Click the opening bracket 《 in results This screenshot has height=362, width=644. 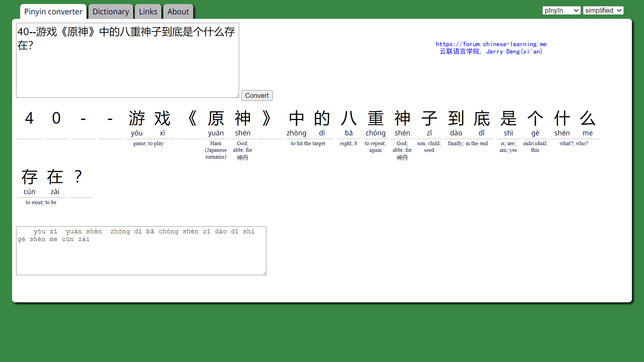pyautogui.click(x=192, y=118)
